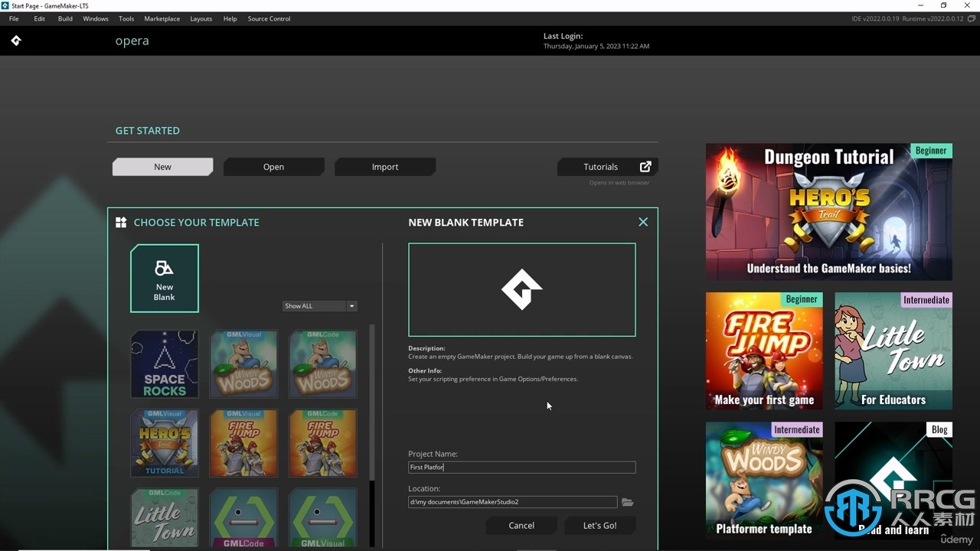The width and height of the screenshot is (980, 551).
Task: Open the File menu
Action: pos(14,18)
